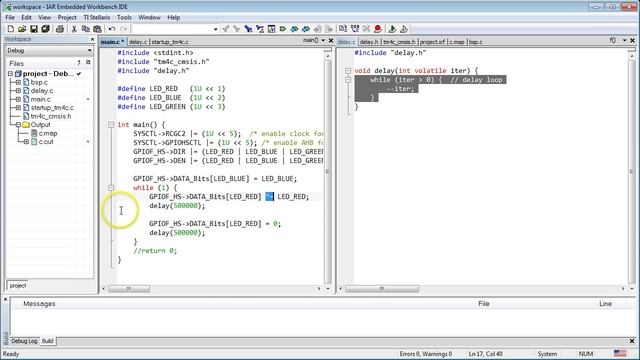Switch to the project.icf tab
640x360 pixels.
point(432,42)
